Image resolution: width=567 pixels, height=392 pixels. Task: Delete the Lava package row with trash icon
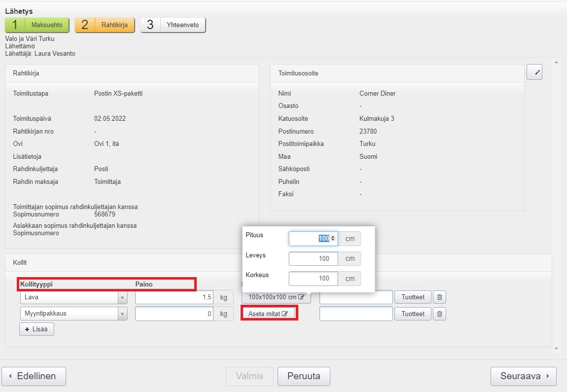coord(440,297)
